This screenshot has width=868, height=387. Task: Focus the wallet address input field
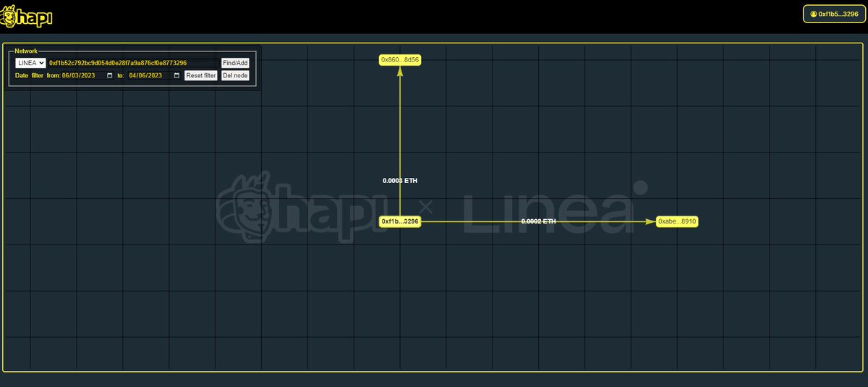133,64
